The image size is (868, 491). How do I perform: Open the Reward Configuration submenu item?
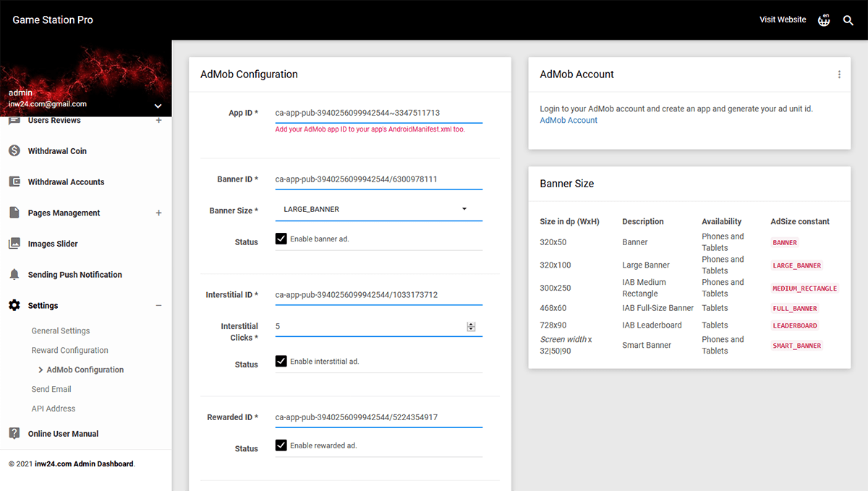click(x=69, y=350)
